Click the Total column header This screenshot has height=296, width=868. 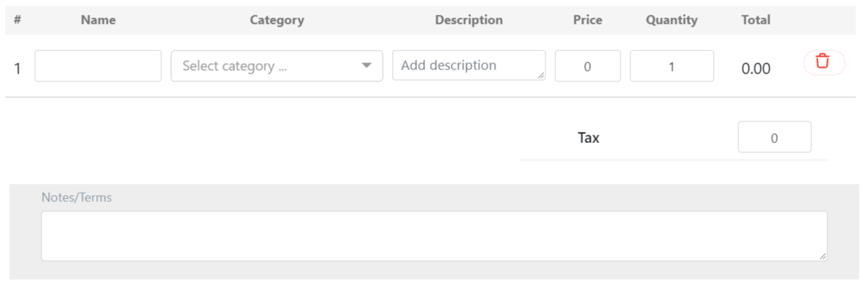click(756, 20)
